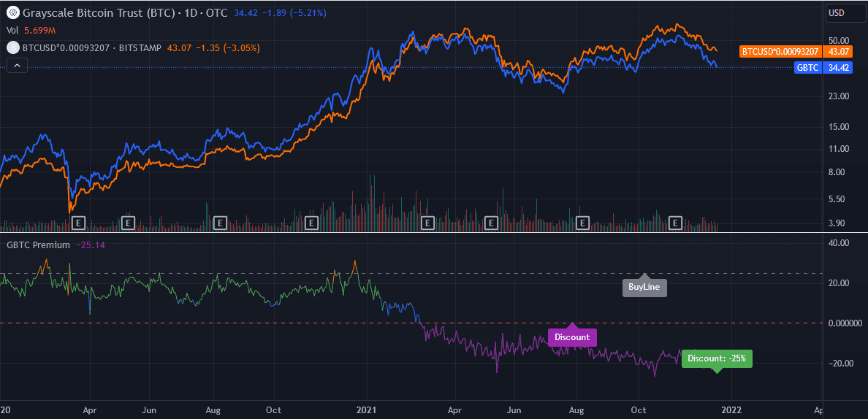
Task: Click the purple Discount label
Action: click(572, 337)
